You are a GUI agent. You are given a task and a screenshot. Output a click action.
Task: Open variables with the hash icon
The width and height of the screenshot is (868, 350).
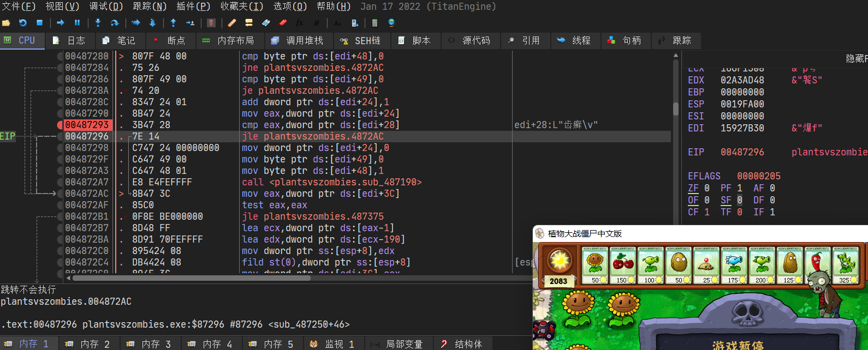tap(316, 23)
